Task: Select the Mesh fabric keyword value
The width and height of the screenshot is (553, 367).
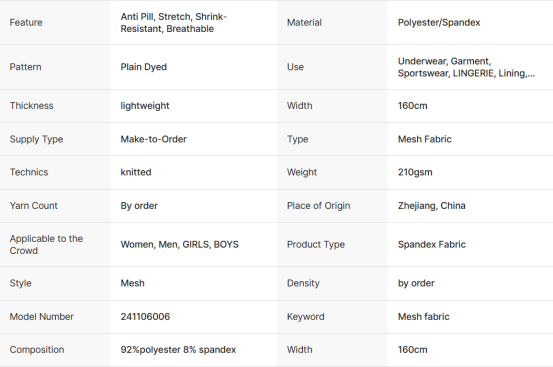Action: pyautogui.click(x=424, y=317)
